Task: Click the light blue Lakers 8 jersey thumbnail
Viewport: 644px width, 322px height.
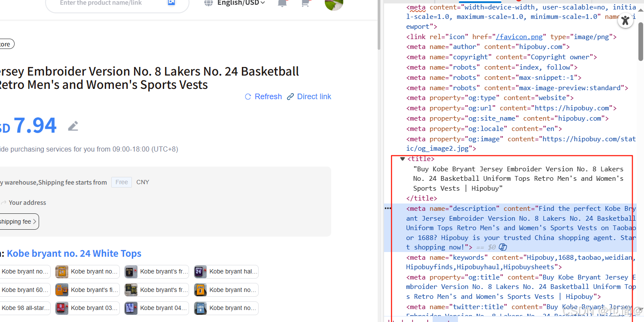Action: tap(200, 308)
